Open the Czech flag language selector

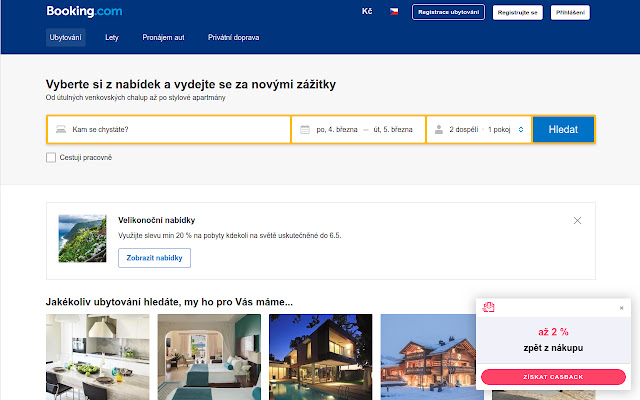coord(394,12)
